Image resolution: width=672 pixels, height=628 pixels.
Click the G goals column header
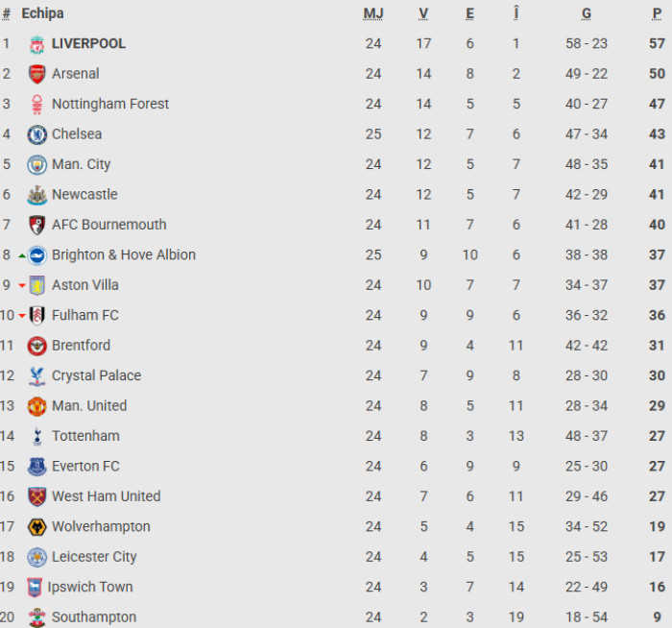click(586, 13)
